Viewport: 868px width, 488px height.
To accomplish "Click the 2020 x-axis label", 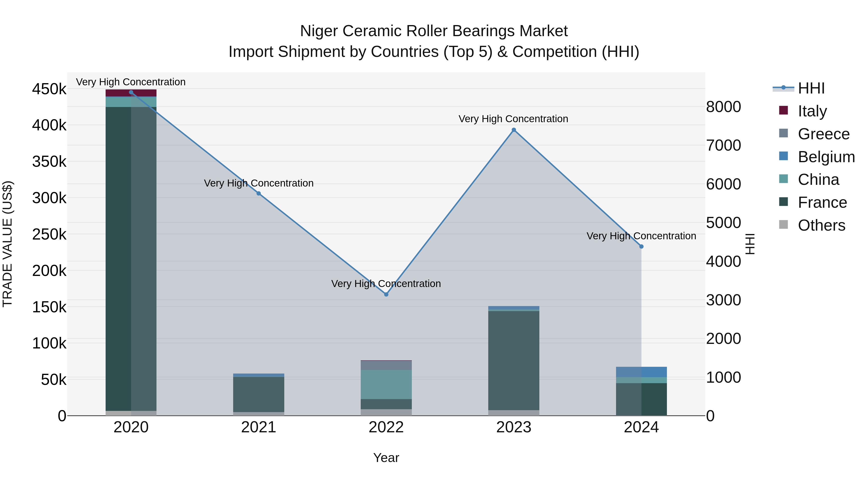I will (131, 427).
